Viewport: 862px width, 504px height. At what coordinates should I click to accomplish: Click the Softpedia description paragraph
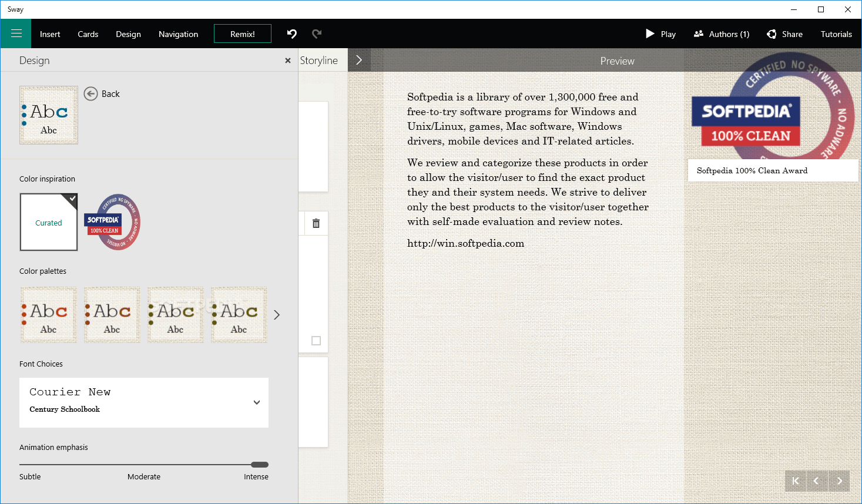tap(523, 119)
